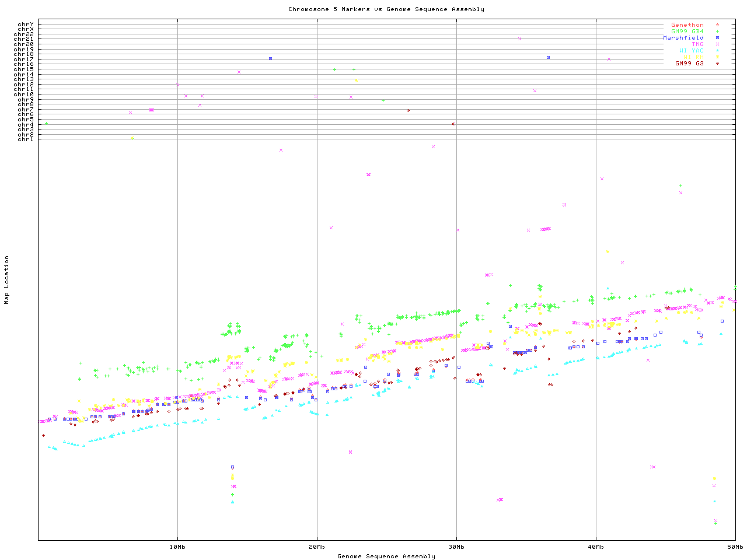Click the 30Mb x-axis tick label
Image resolution: width=747 pixels, height=560 pixels.
(x=456, y=547)
